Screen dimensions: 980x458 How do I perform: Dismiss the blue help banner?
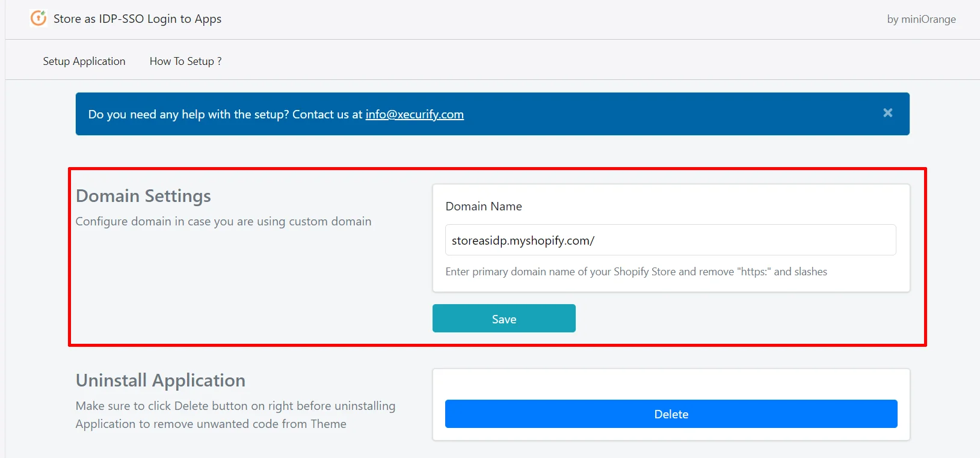(x=887, y=113)
